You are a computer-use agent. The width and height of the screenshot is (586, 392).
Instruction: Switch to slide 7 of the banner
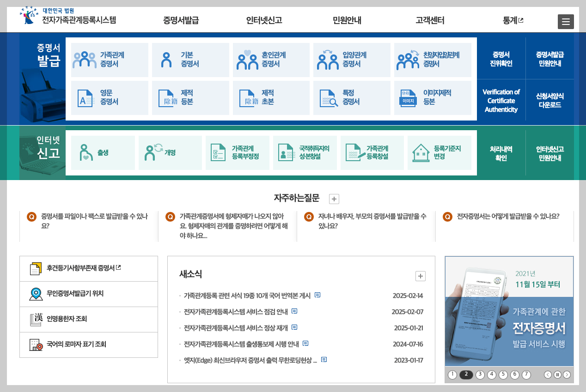tap(526, 374)
